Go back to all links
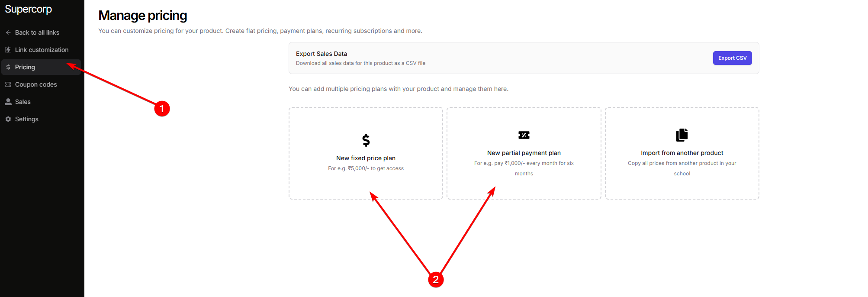The height and width of the screenshot is (297, 868). point(37,32)
